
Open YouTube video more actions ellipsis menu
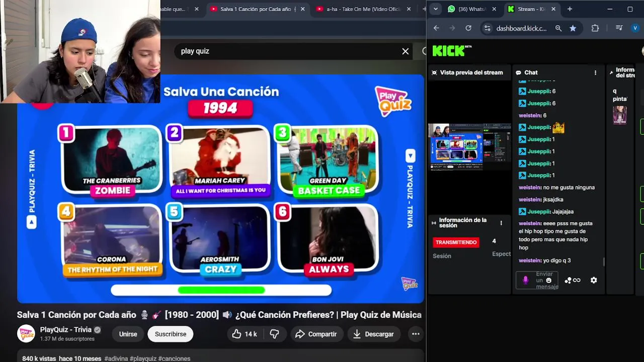click(416, 334)
